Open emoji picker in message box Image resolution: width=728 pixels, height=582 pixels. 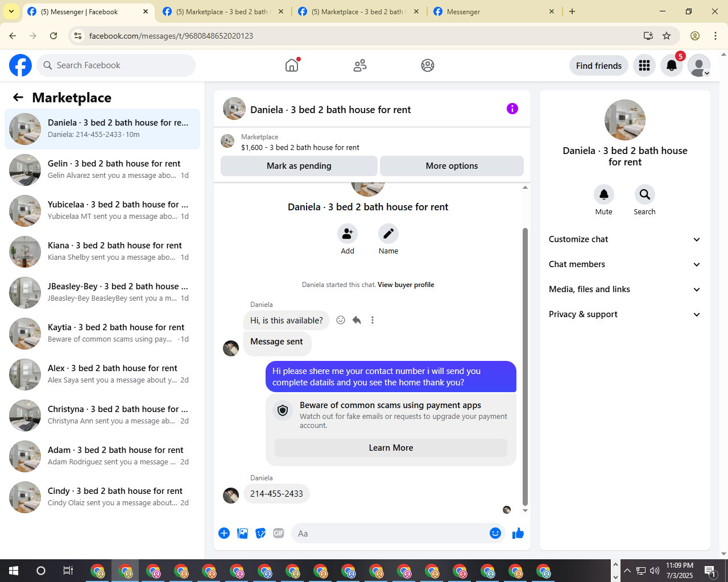[x=495, y=533]
